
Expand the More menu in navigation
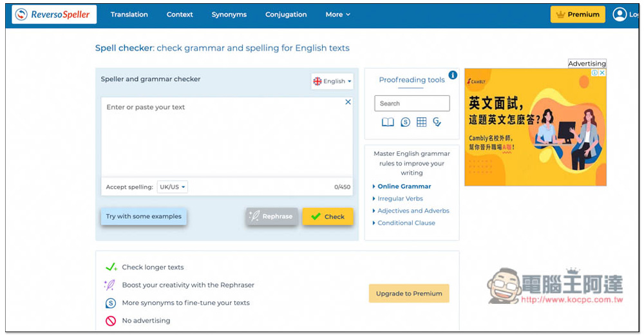[x=338, y=15]
